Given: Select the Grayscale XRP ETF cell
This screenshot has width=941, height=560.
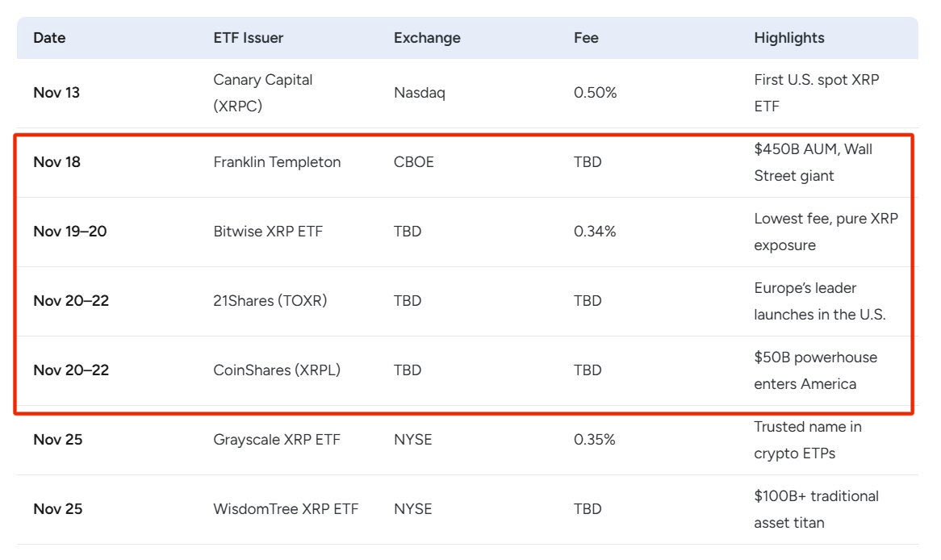Looking at the screenshot, I should point(277,440).
